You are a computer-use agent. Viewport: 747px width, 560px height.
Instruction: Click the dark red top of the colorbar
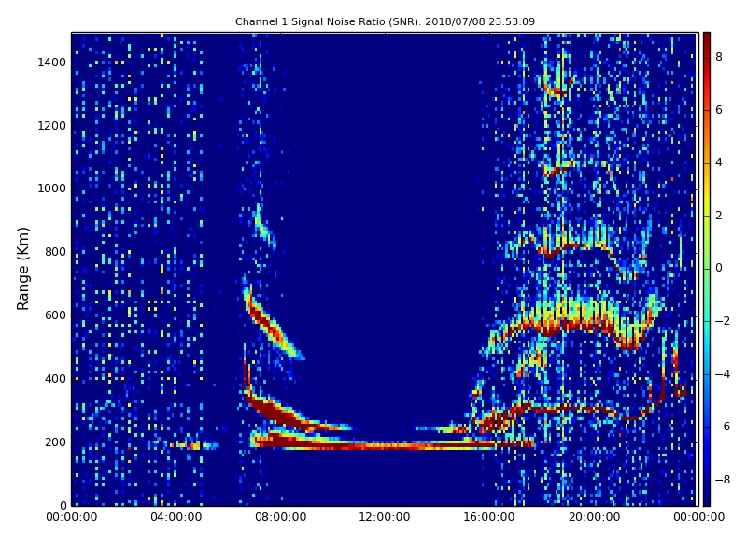[707, 38]
